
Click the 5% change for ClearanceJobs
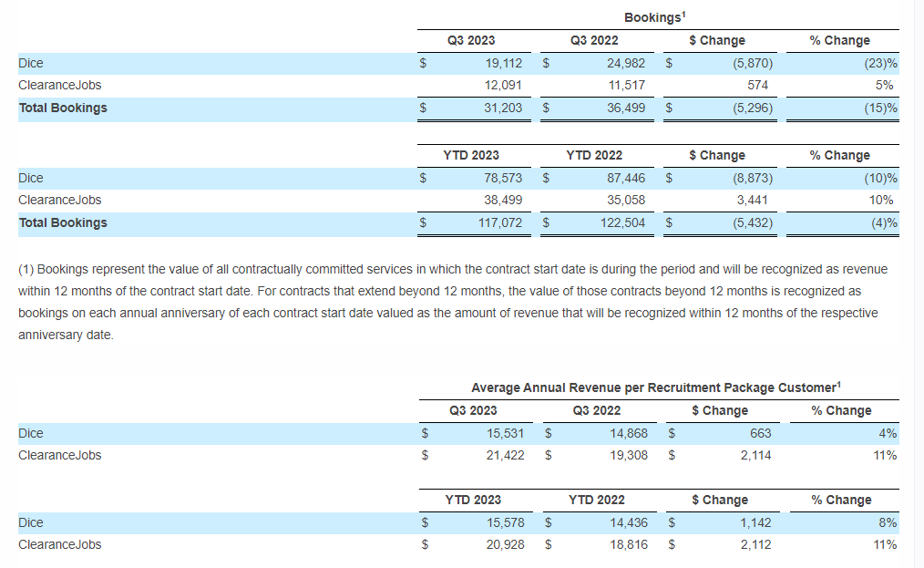885,85
